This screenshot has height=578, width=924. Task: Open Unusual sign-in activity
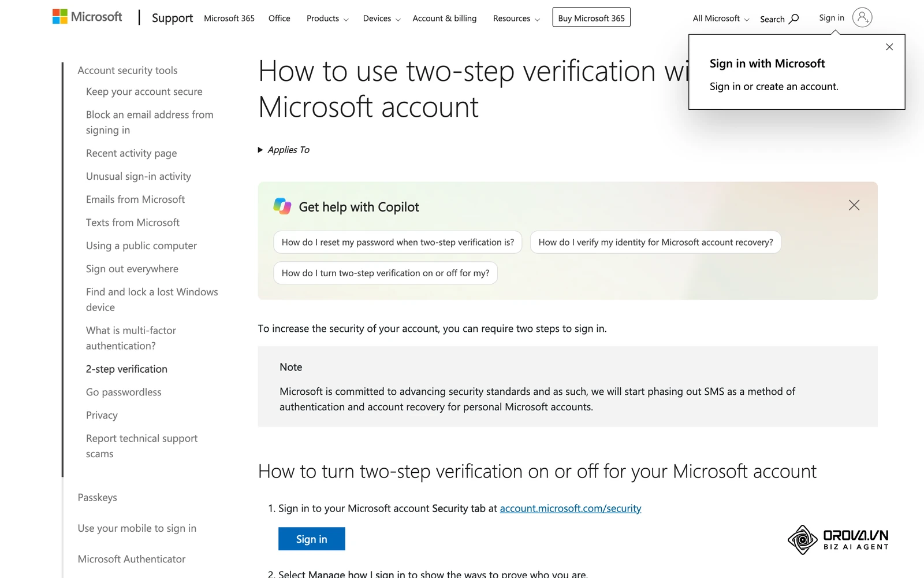(139, 176)
